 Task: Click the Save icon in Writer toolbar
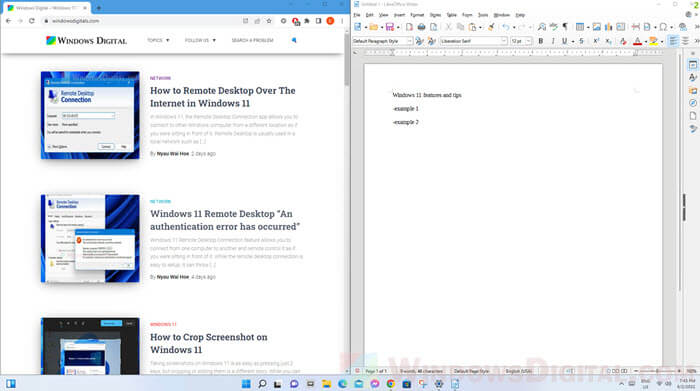click(390, 27)
